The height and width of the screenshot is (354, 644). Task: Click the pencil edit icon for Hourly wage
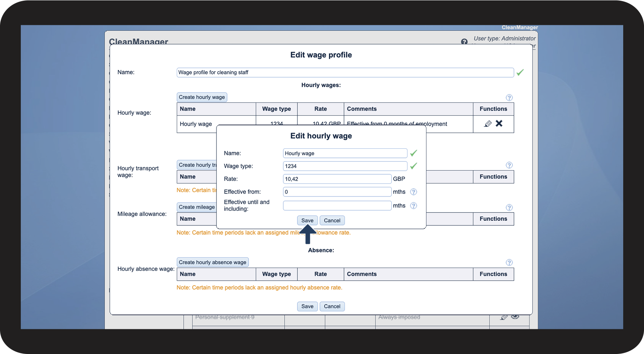point(488,124)
